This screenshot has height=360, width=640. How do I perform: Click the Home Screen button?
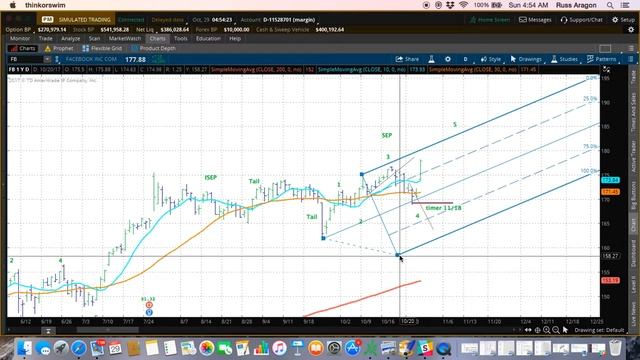490,20
